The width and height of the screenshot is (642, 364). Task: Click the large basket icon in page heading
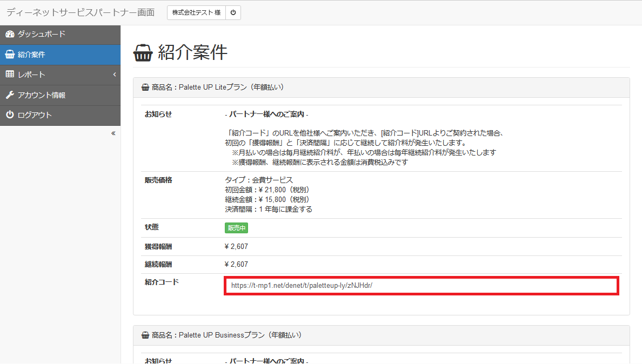(143, 53)
